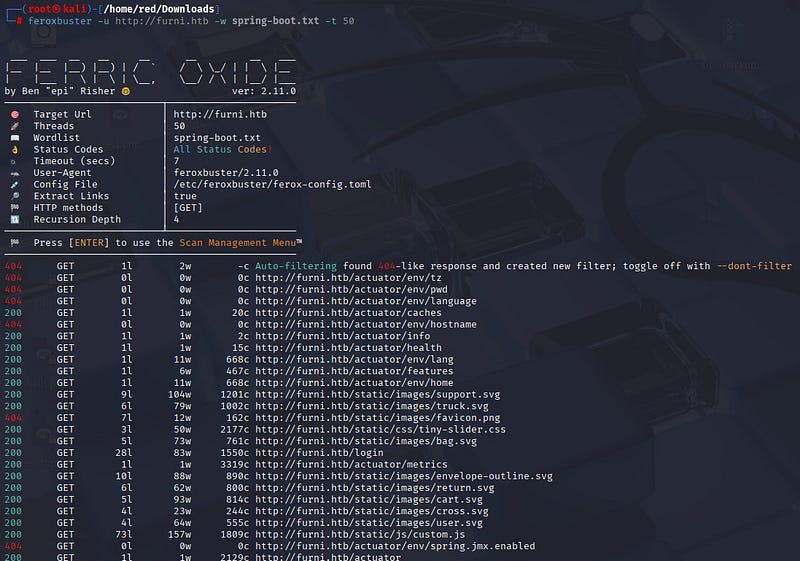The width and height of the screenshot is (800, 561).
Task: Click the http://furni.htb target URL value
Action: (x=220, y=115)
